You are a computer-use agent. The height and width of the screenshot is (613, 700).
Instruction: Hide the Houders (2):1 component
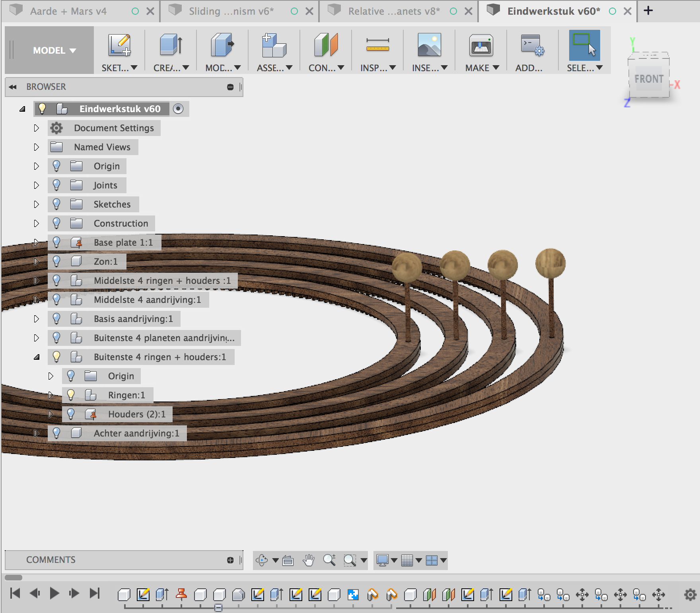pyautogui.click(x=72, y=414)
